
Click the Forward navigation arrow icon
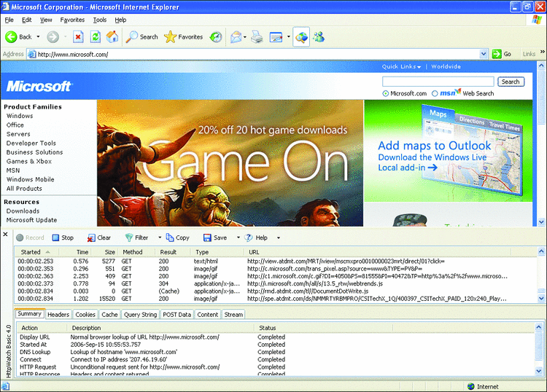tap(53, 37)
